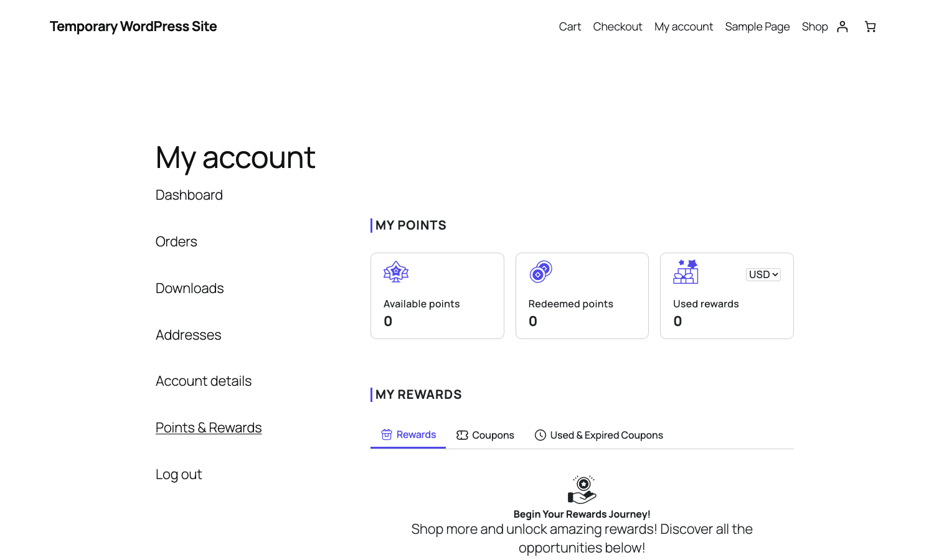Click the 0 value under Redeemed points
Image resolution: width=934 pixels, height=560 pixels.
click(x=533, y=321)
